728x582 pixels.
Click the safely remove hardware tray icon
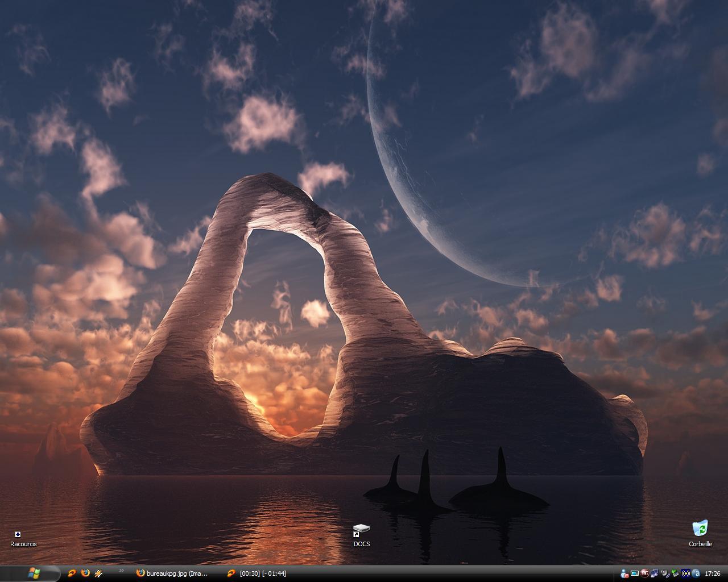click(675, 573)
